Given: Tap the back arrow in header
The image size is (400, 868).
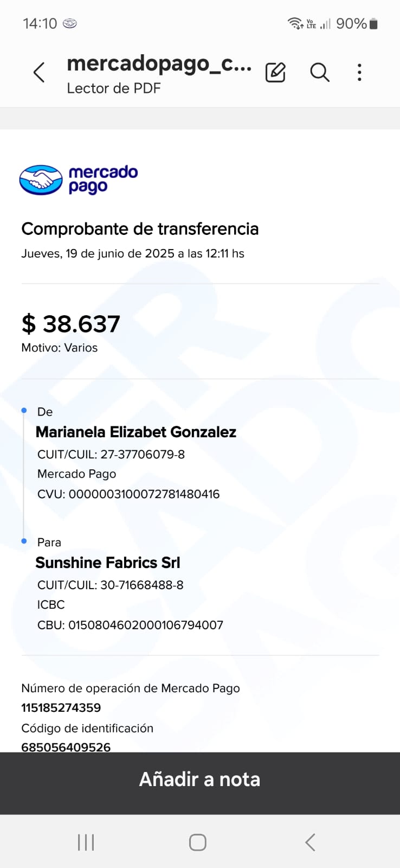Looking at the screenshot, I should point(39,72).
